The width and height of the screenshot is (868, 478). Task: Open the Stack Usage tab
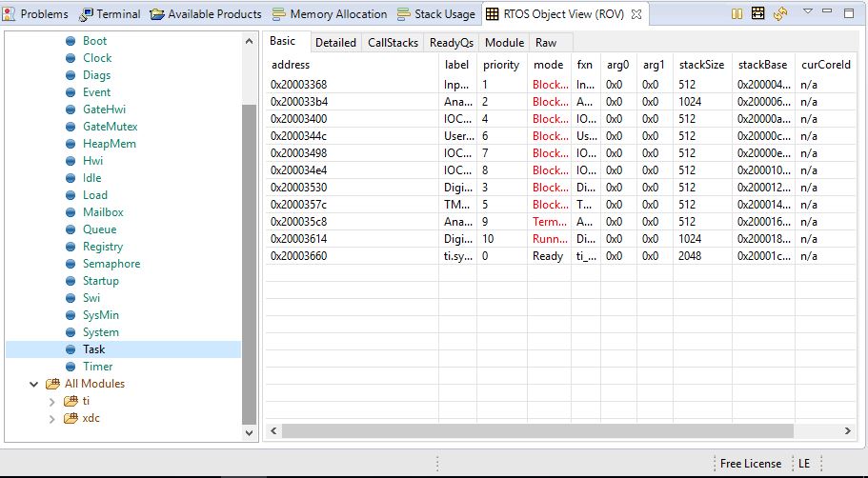click(x=436, y=14)
